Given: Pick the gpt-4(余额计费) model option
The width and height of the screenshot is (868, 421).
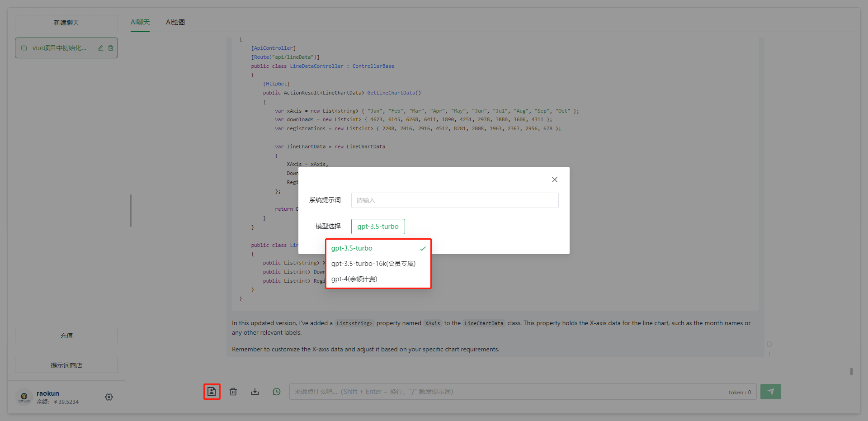Looking at the screenshot, I should [354, 279].
